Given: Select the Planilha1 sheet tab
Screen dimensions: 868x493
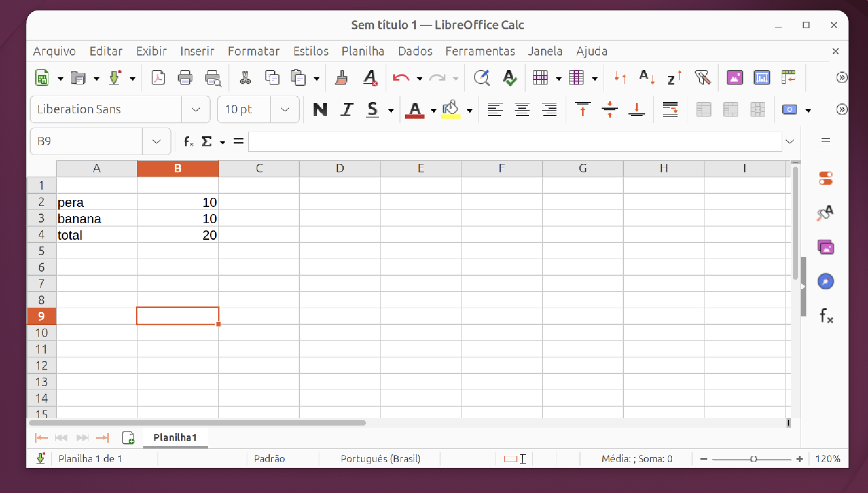Looking at the screenshot, I should [x=175, y=437].
